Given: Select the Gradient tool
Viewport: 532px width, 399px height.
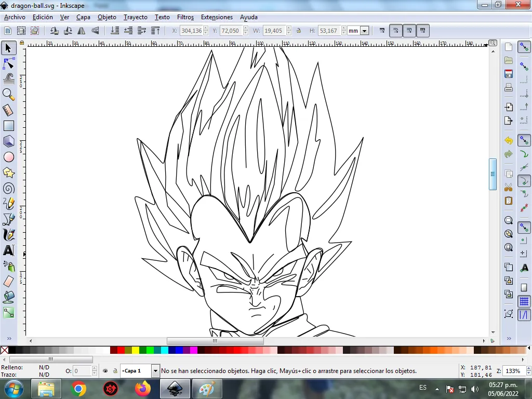Looking at the screenshot, I should click(8, 313).
